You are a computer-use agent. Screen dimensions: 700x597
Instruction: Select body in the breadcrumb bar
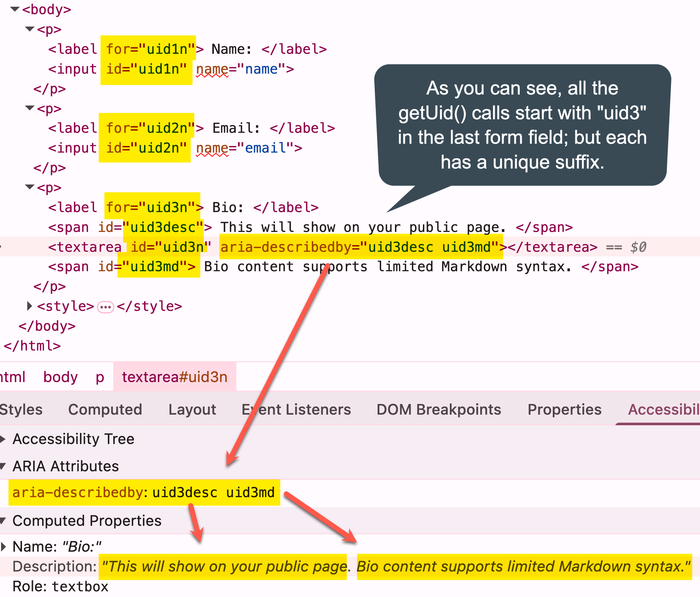tap(61, 377)
